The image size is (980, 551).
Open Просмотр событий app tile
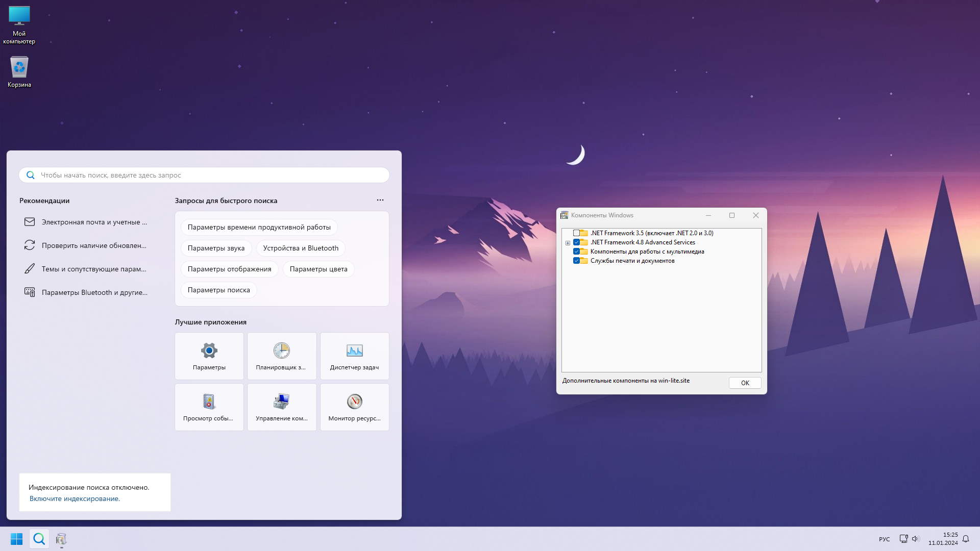pyautogui.click(x=209, y=407)
